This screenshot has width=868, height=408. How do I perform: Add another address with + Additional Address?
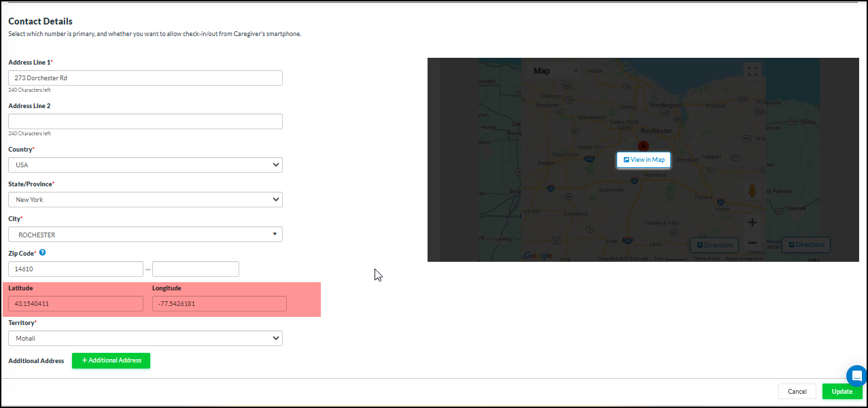tap(111, 360)
